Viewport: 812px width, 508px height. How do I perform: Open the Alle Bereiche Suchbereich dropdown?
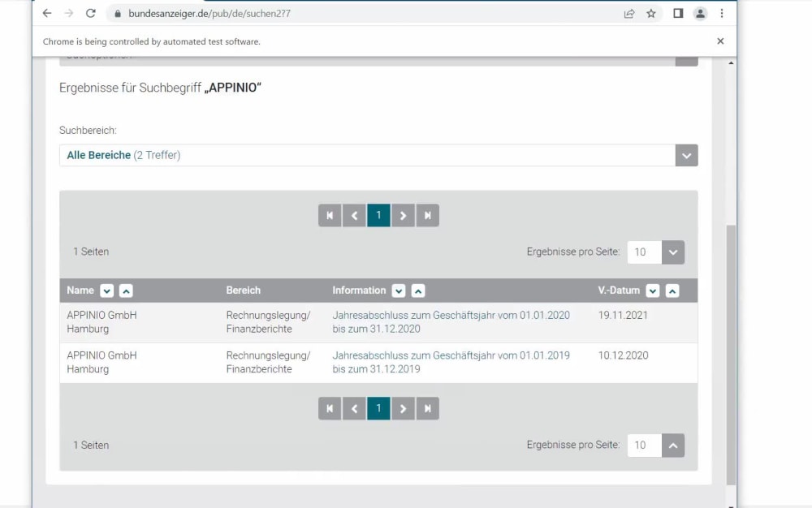pyautogui.click(x=685, y=155)
